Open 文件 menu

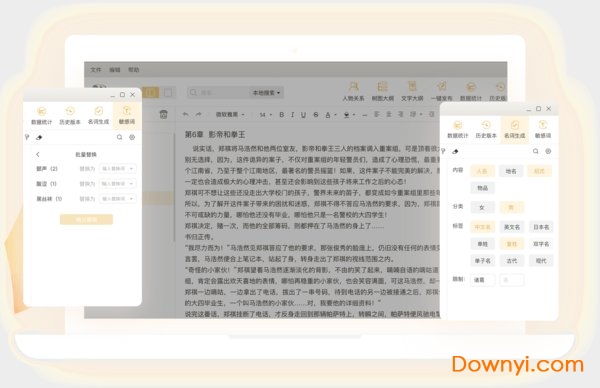96,69
